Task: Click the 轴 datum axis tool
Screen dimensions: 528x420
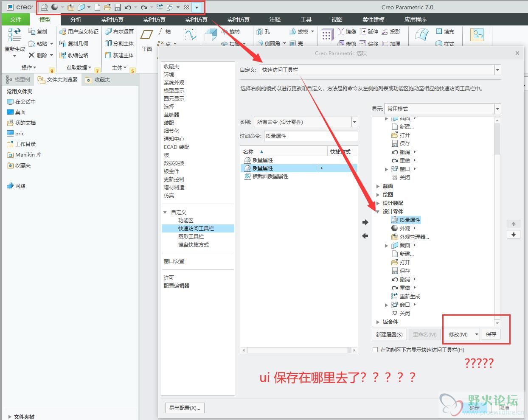Action: point(164,31)
